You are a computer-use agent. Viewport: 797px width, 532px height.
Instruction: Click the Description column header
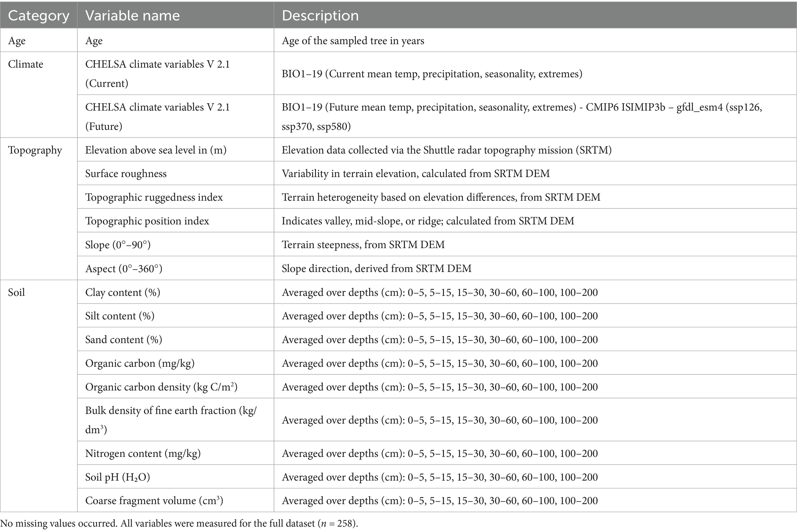[x=320, y=16]
